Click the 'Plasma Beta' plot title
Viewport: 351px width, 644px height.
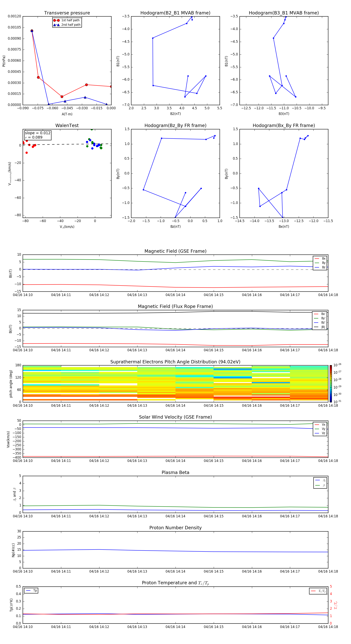pyautogui.click(x=175, y=472)
